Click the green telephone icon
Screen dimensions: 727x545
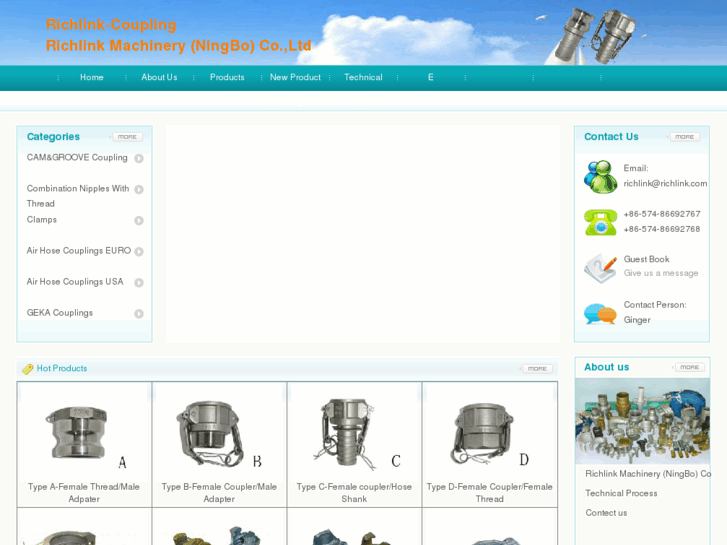click(x=600, y=222)
